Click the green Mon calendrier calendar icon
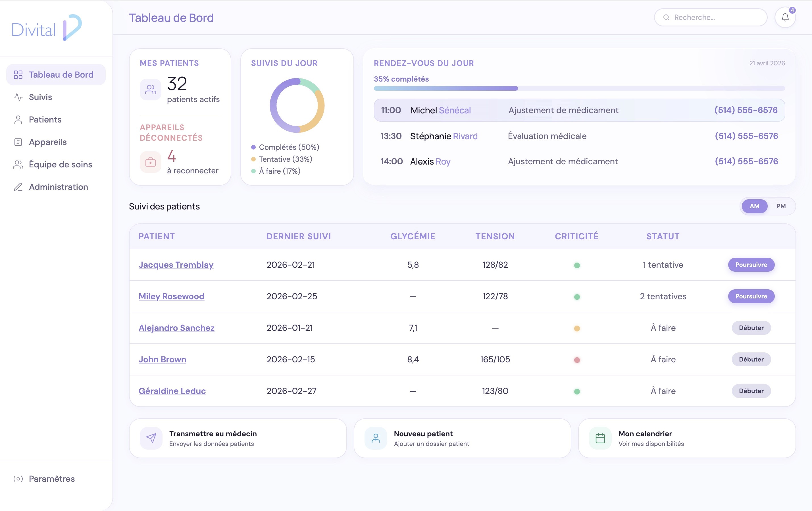The width and height of the screenshot is (812, 511). pyautogui.click(x=600, y=438)
